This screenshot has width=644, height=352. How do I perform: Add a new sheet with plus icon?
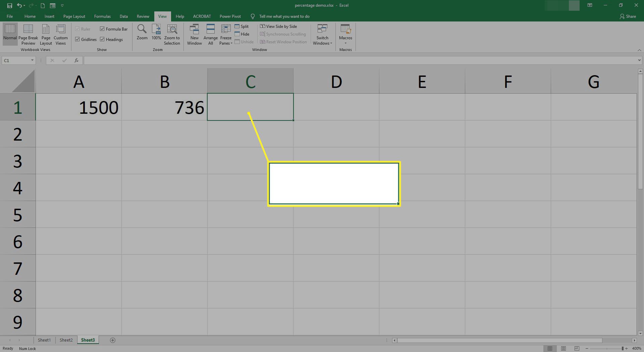tap(113, 340)
